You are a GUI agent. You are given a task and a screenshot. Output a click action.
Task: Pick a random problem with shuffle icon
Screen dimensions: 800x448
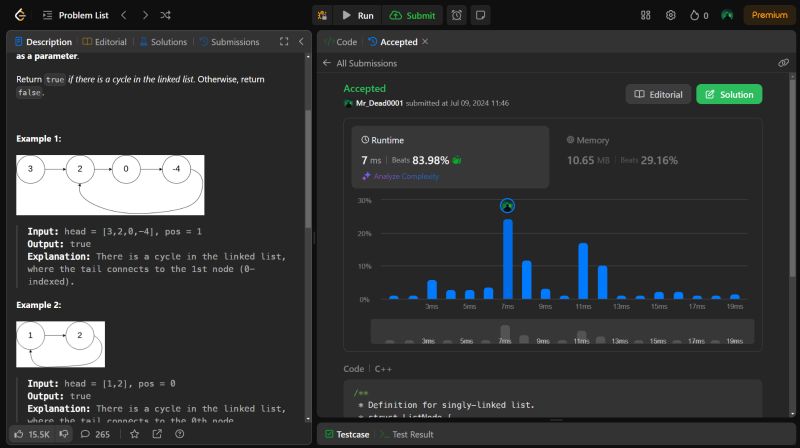pyautogui.click(x=166, y=15)
